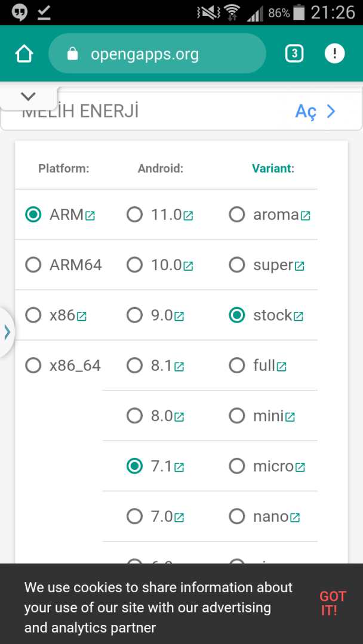
Task: Select the nano variant radio button
Action: [237, 516]
